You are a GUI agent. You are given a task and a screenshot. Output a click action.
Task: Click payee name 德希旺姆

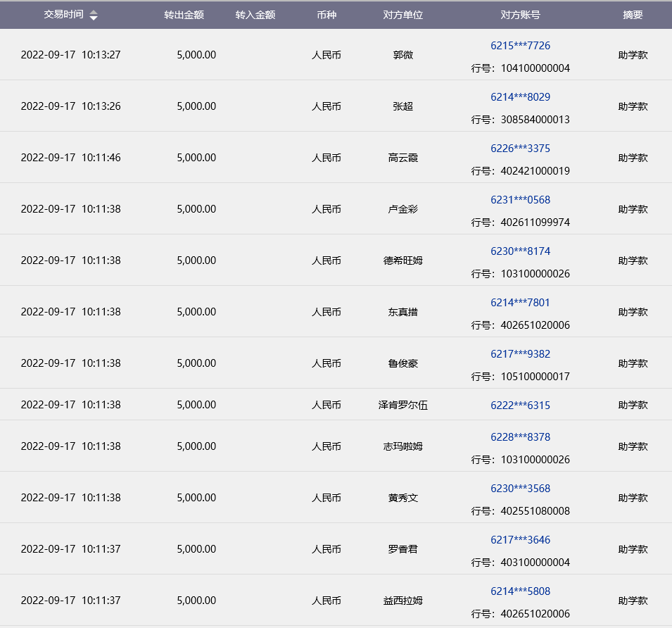pyautogui.click(x=402, y=260)
